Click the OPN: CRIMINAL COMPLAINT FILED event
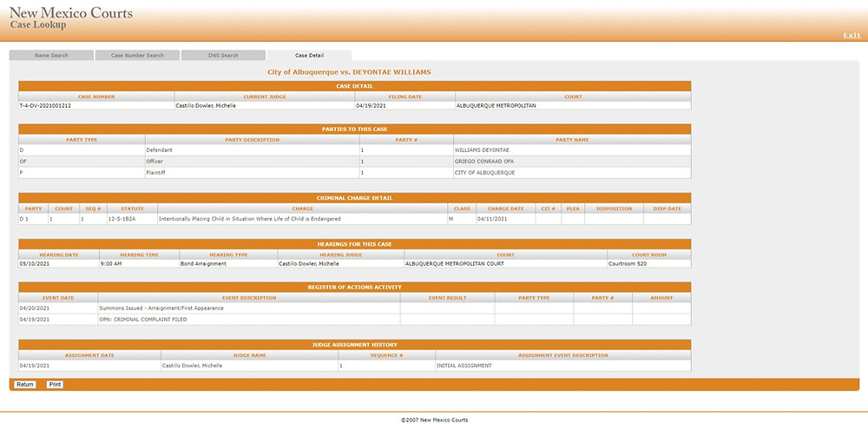This screenshot has width=868, height=424. (143, 319)
